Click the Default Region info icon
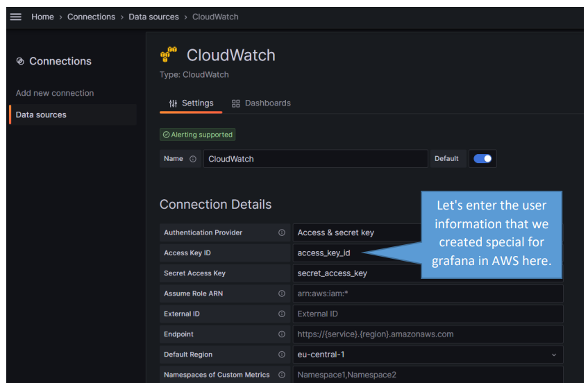This screenshot has height=383, width=588. [x=282, y=354]
